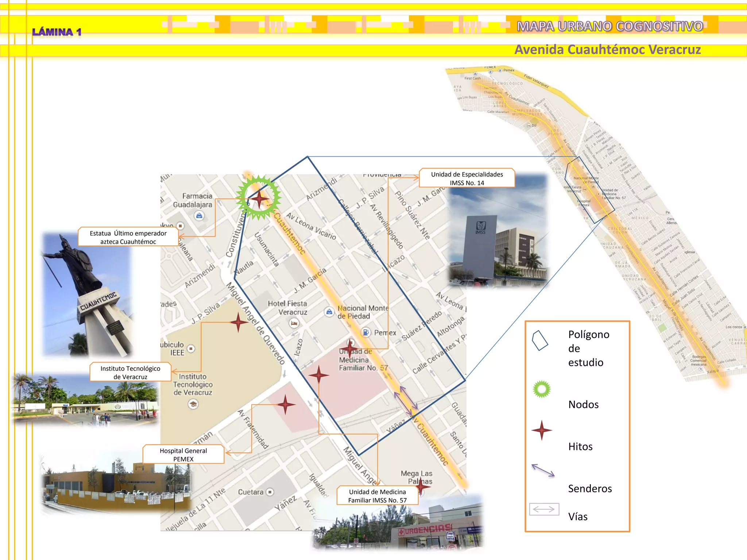The image size is (747, 560).
Task: Click the Cuetara location marker icon
Action: pyautogui.click(x=270, y=492)
